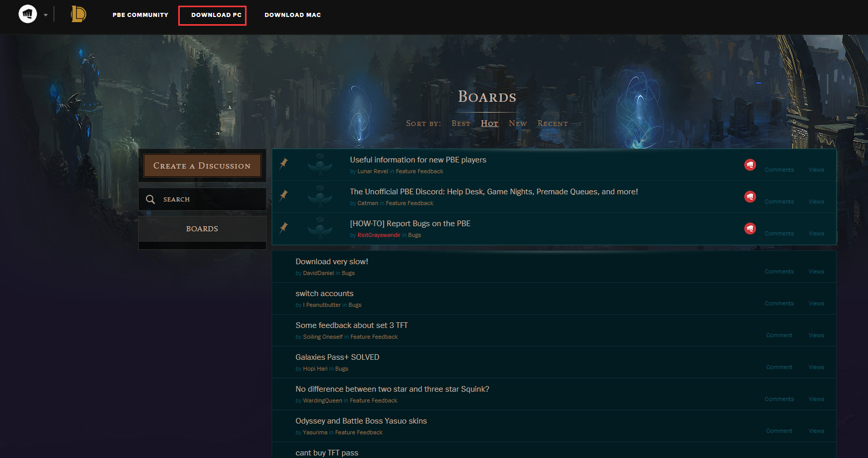This screenshot has height=458, width=868.
Task: Sort boards by Best
Action: [461, 123]
